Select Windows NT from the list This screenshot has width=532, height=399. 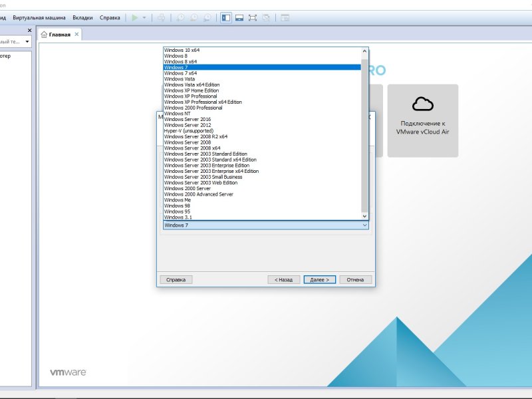pos(262,114)
